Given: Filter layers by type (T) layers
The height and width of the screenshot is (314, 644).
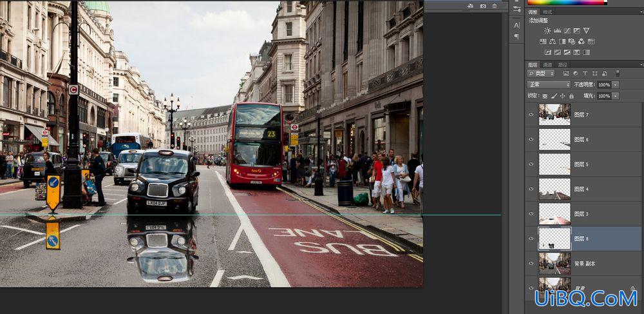Looking at the screenshot, I should point(585,73).
